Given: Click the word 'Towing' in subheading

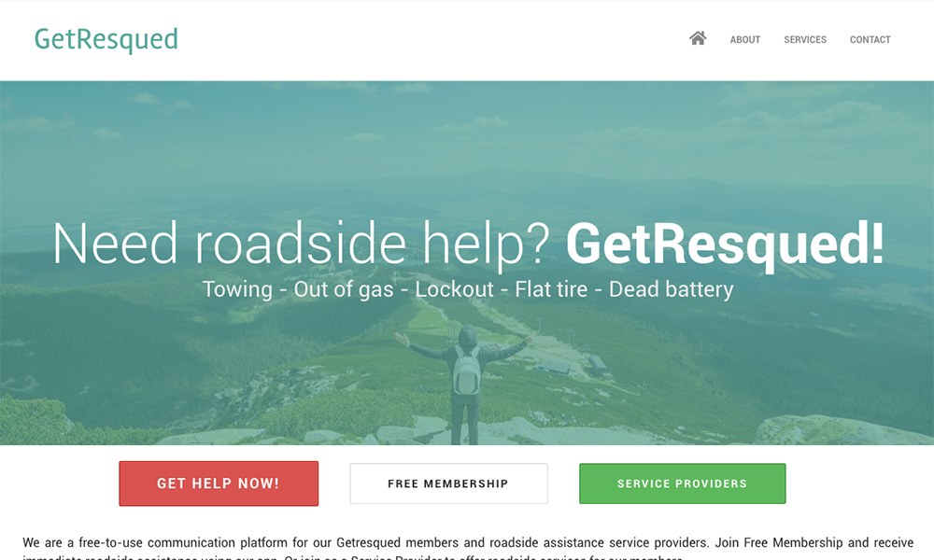Looking at the screenshot, I should coord(237,289).
